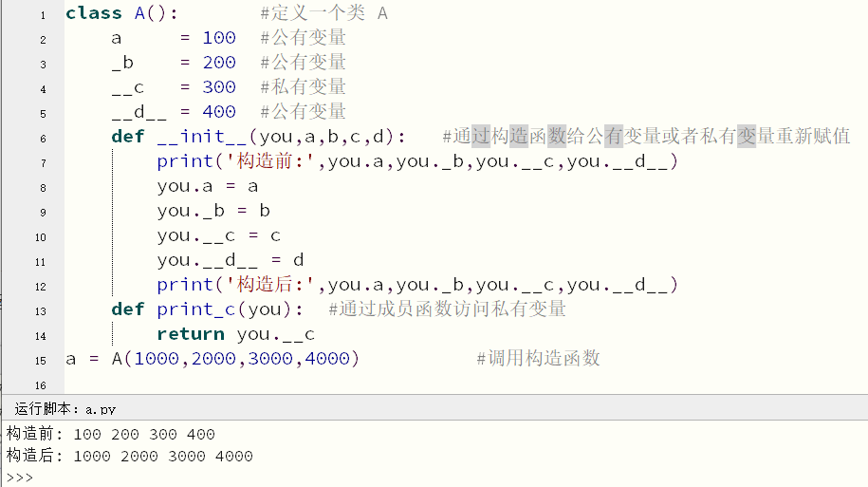Place cursor on the 'class' keyword

tap(94, 13)
